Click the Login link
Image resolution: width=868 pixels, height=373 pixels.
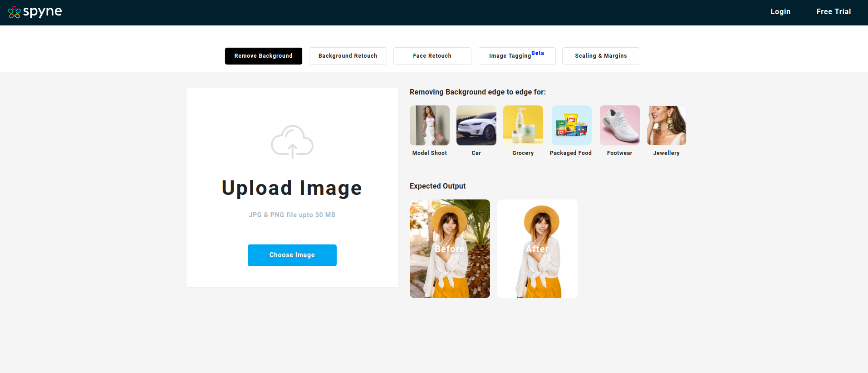pyautogui.click(x=780, y=12)
